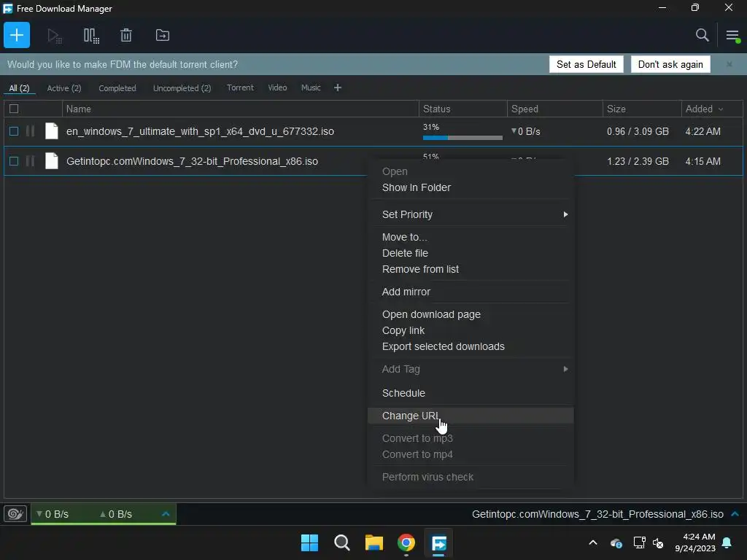Click file icon of en_windows_7_ultimate iso
The height and width of the screenshot is (560, 747).
52,131
